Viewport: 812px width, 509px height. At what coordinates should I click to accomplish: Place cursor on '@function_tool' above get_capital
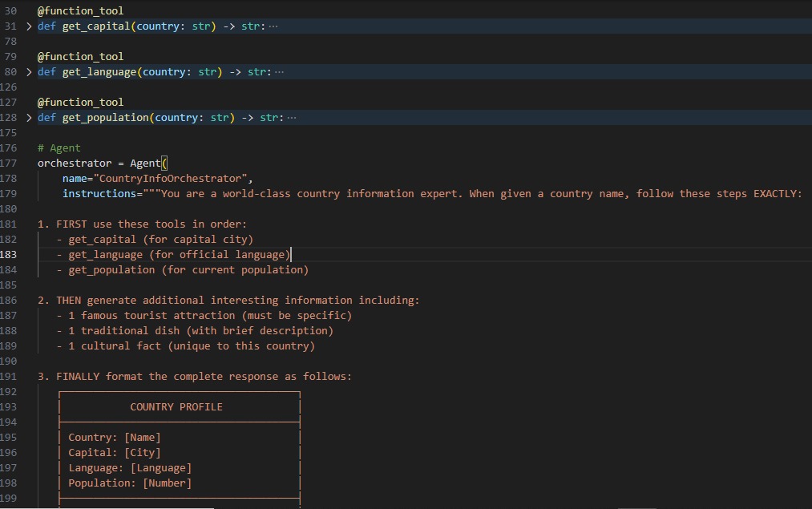pos(80,11)
